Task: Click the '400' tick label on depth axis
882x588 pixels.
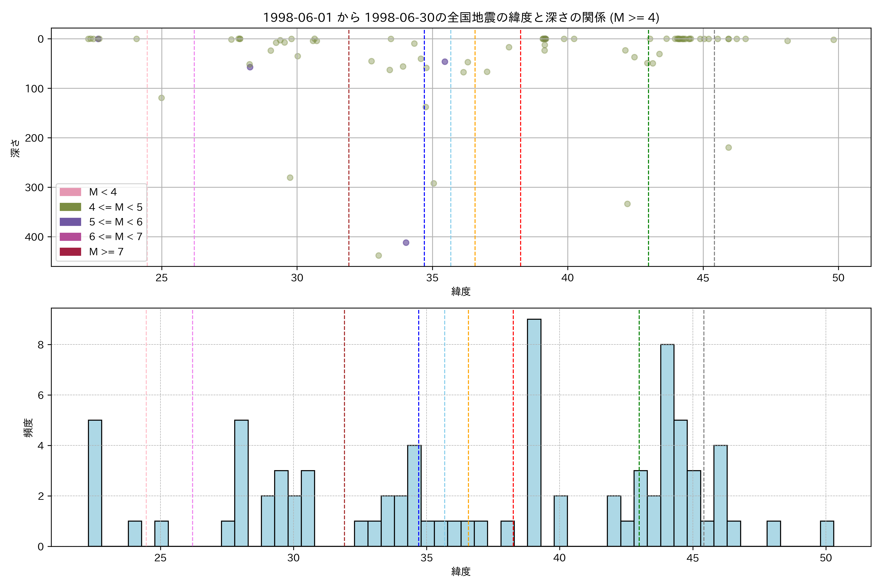Action: click(x=34, y=237)
